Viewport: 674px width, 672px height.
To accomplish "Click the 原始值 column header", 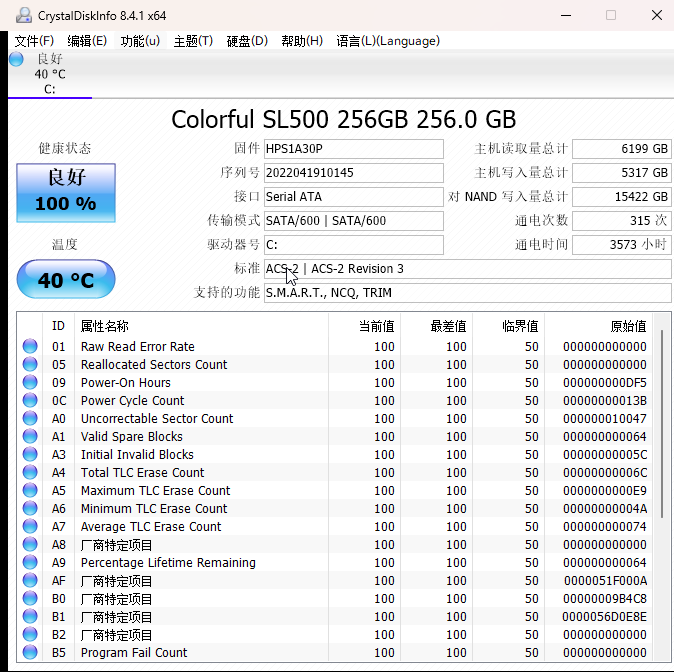I will (598, 326).
